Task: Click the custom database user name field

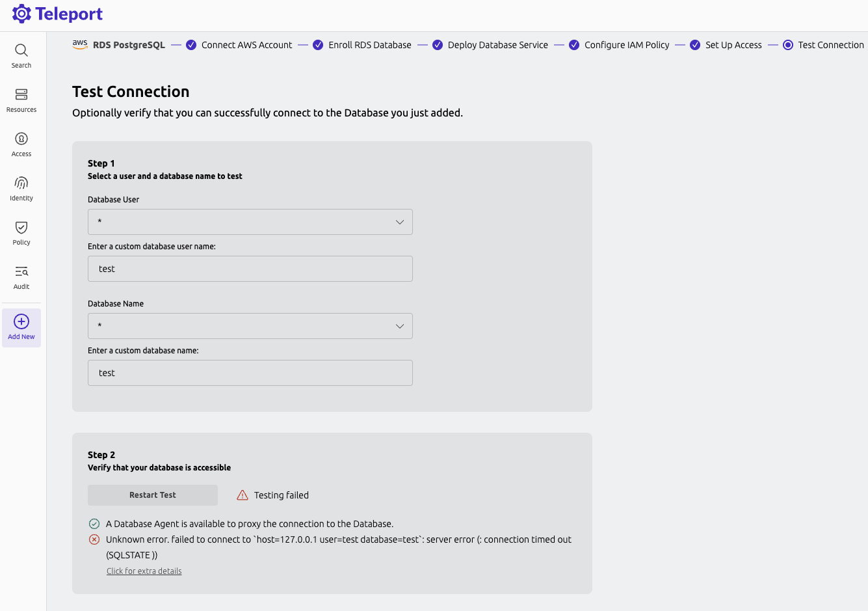Action: (x=250, y=269)
